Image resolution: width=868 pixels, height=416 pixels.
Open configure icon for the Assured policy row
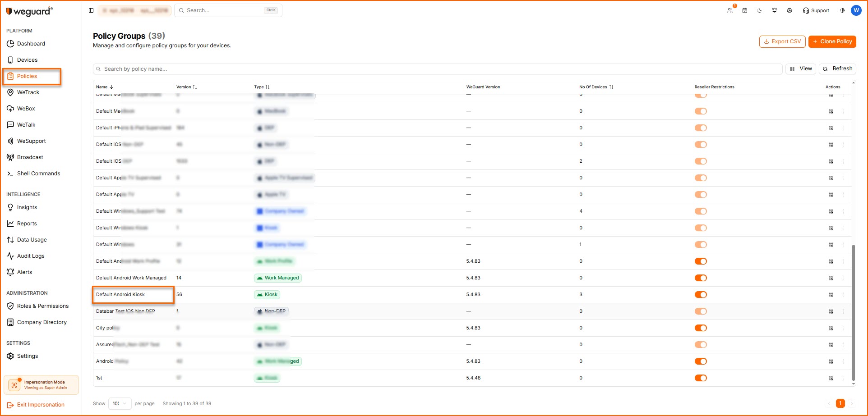tap(831, 345)
